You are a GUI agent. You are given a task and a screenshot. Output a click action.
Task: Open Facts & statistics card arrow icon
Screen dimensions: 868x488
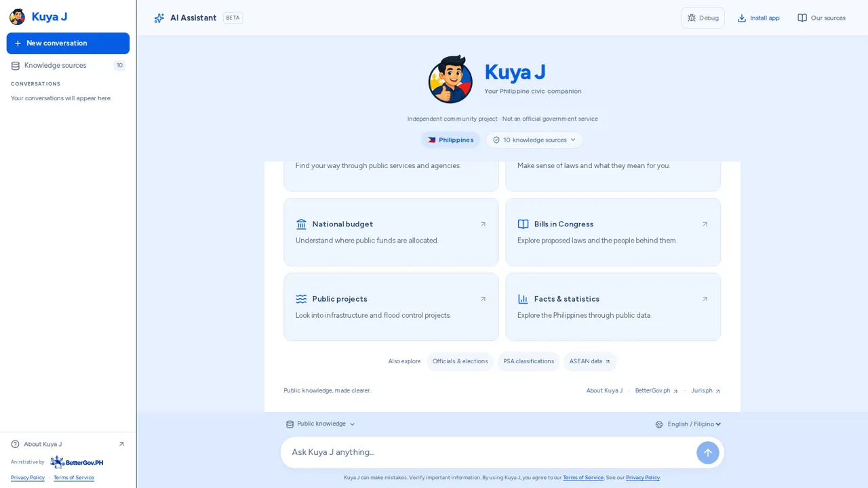[705, 299]
